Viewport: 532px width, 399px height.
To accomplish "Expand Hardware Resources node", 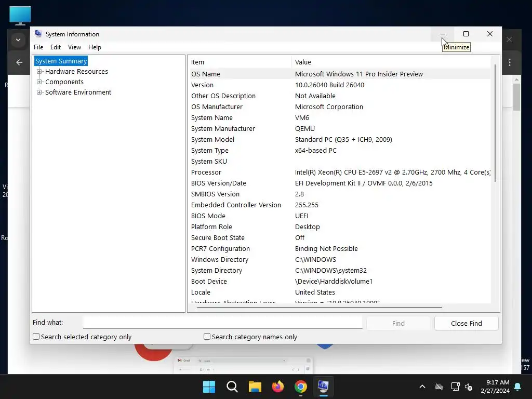I will coord(39,72).
